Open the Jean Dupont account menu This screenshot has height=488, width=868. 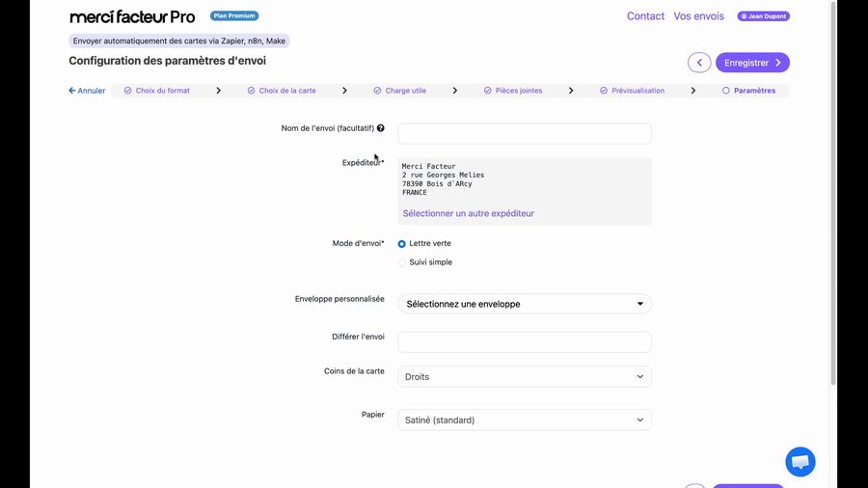[x=764, y=16]
